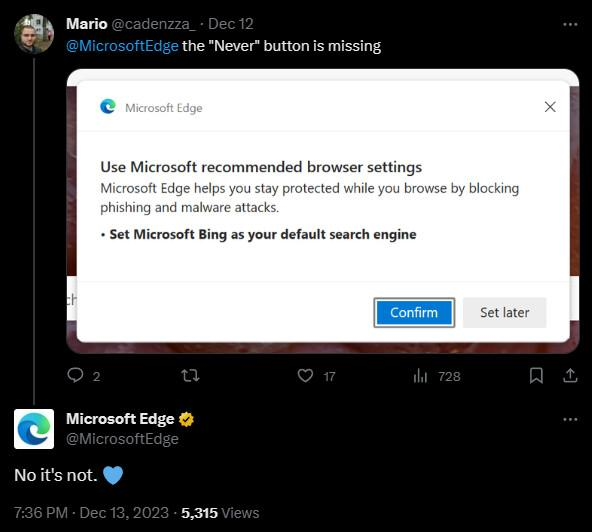Open the more options menu on Microsoft Edge's reply

(x=570, y=419)
